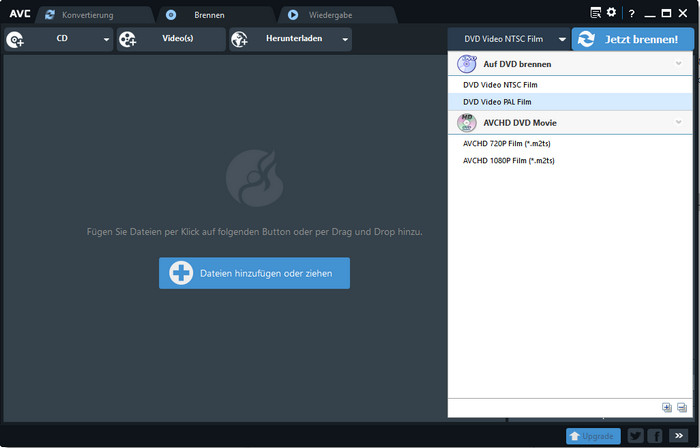The width and height of the screenshot is (700, 448).
Task: Click the plus circle icon on add files button
Action: pos(181,273)
